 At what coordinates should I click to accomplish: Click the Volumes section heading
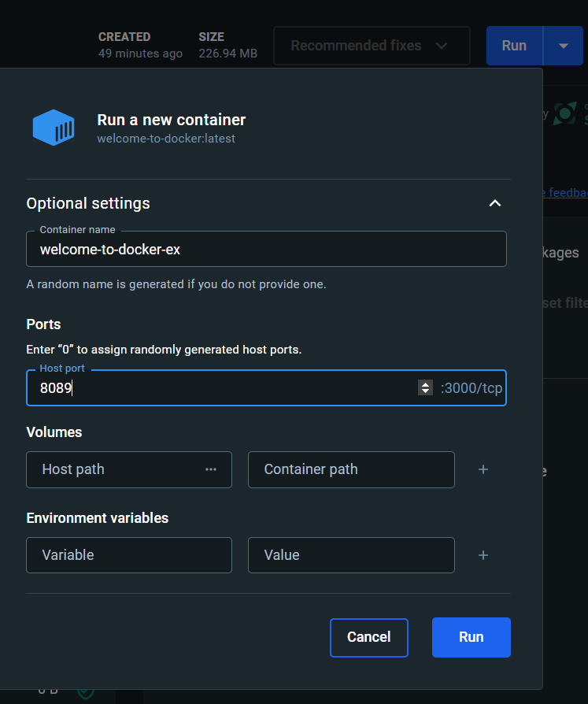point(54,432)
